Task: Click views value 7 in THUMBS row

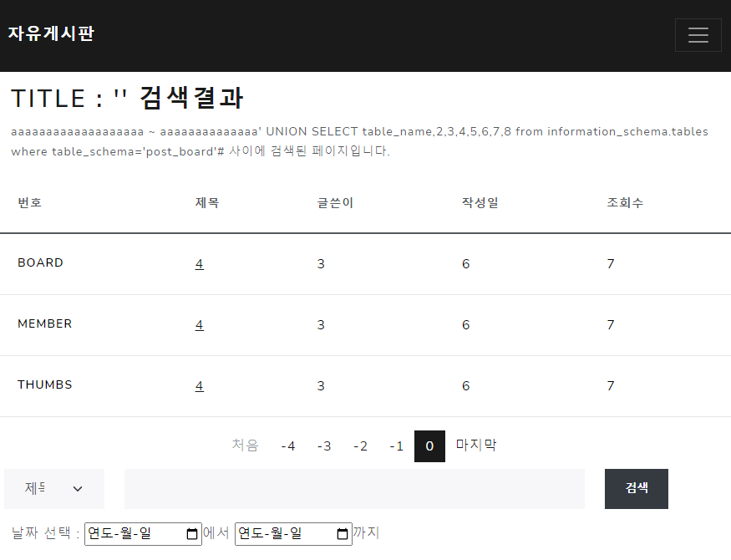Action: (611, 386)
